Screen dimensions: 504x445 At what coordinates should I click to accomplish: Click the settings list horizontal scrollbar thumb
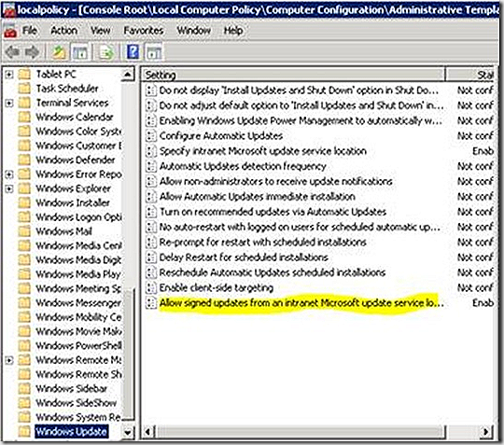(x=300, y=432)
